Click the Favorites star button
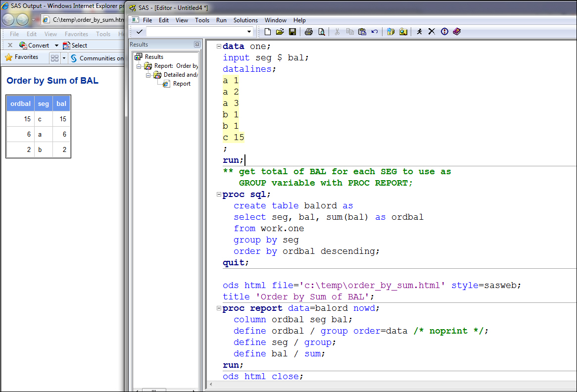 pos(22,57)
